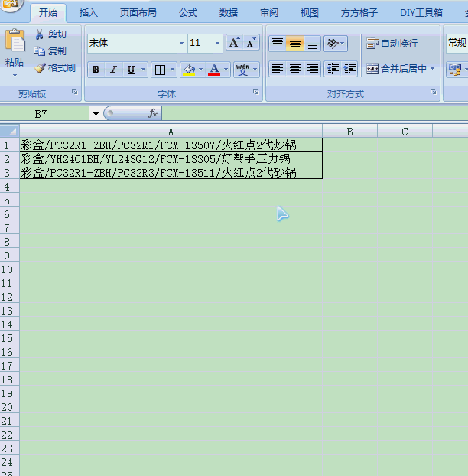468x476 pixels.
Task: Toggle wrap text (自动换行)
Action: [x=392, y=44]
